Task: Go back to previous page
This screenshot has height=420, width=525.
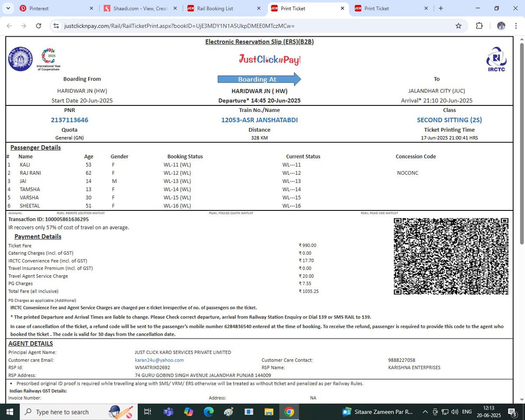Action: 10,26
